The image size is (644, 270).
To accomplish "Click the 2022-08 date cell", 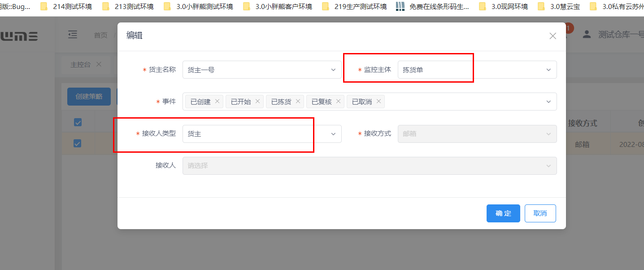I will (631, 144).
